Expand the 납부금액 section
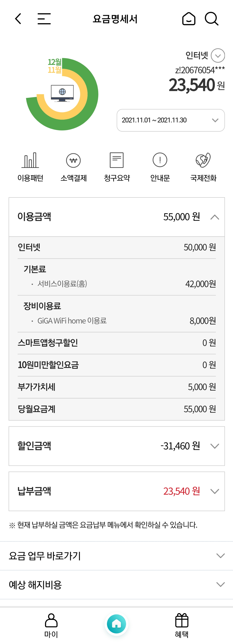 click(117, 491)
